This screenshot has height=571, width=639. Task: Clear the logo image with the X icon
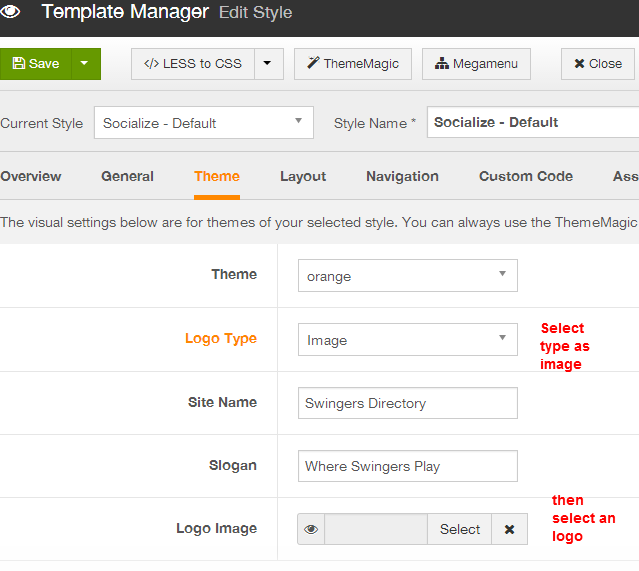coord(509,530)
